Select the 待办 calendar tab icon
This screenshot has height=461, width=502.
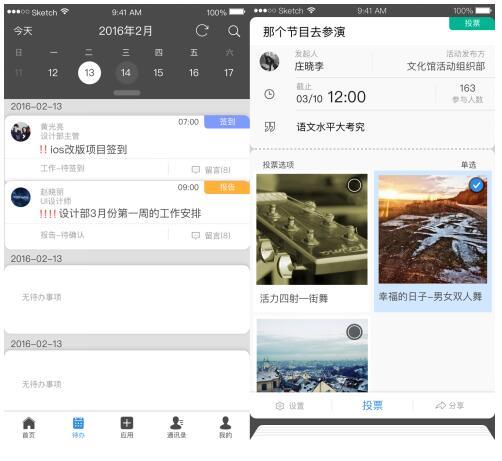click(78, 423)
